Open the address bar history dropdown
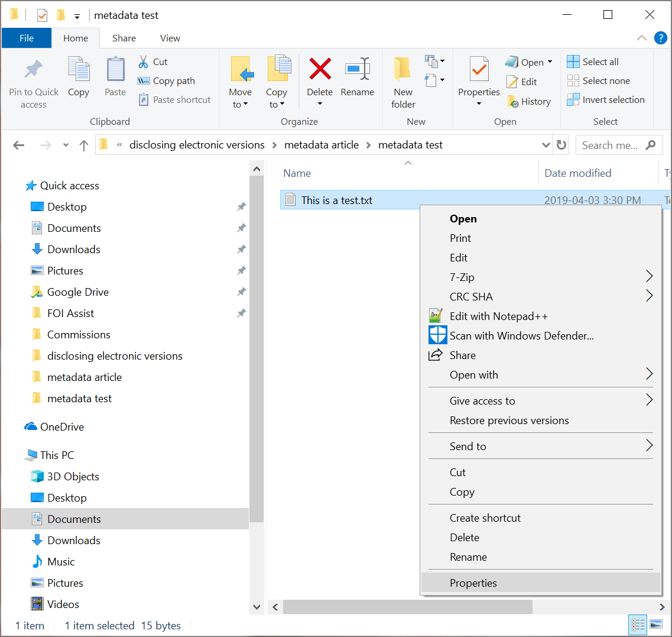This screenshot has height=637, width=672. (x=546, y=145)
